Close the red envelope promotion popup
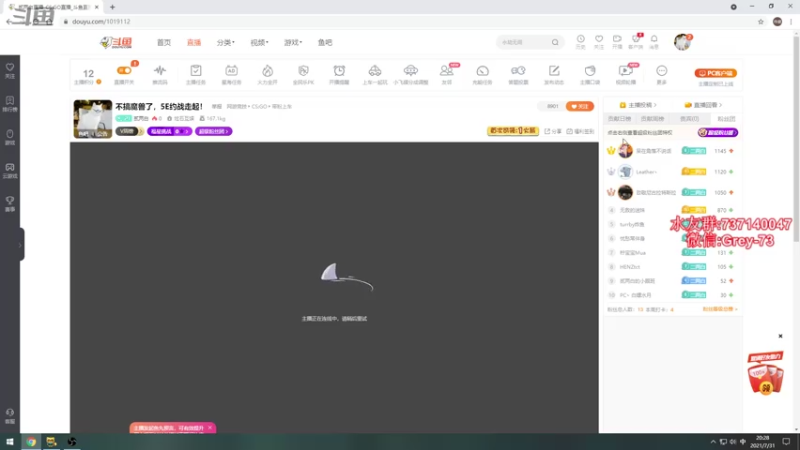Screen dimensions: 800x450 [780, 336]
